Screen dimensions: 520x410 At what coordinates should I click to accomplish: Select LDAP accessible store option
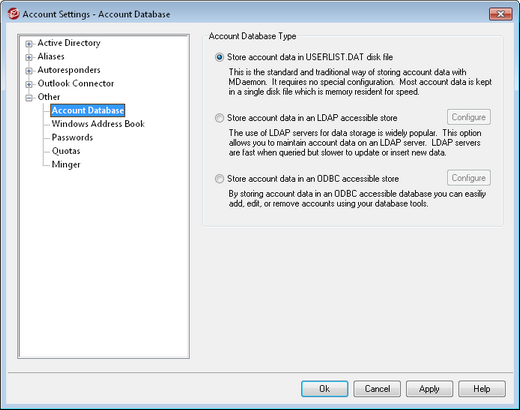click(x=219, y=118)
